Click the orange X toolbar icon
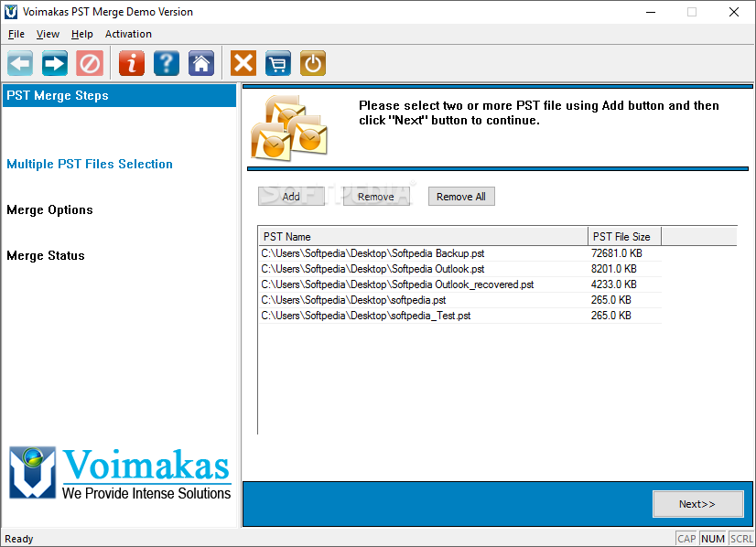 243,63
